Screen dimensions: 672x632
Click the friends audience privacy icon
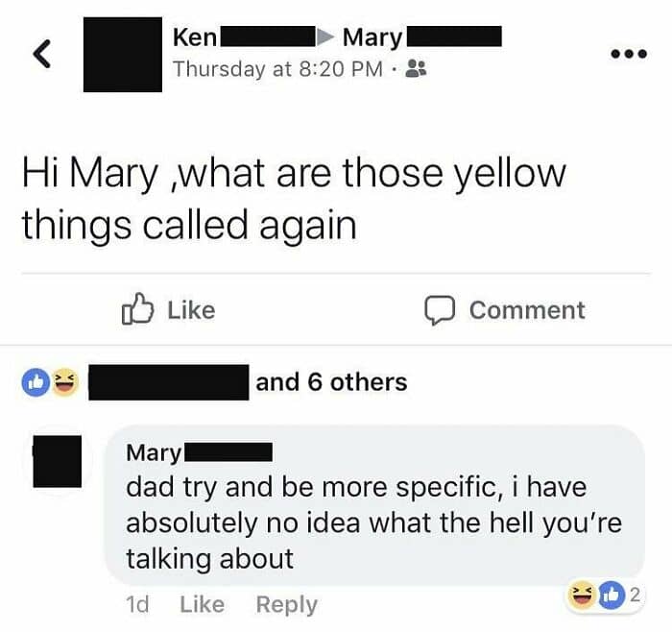416,69
